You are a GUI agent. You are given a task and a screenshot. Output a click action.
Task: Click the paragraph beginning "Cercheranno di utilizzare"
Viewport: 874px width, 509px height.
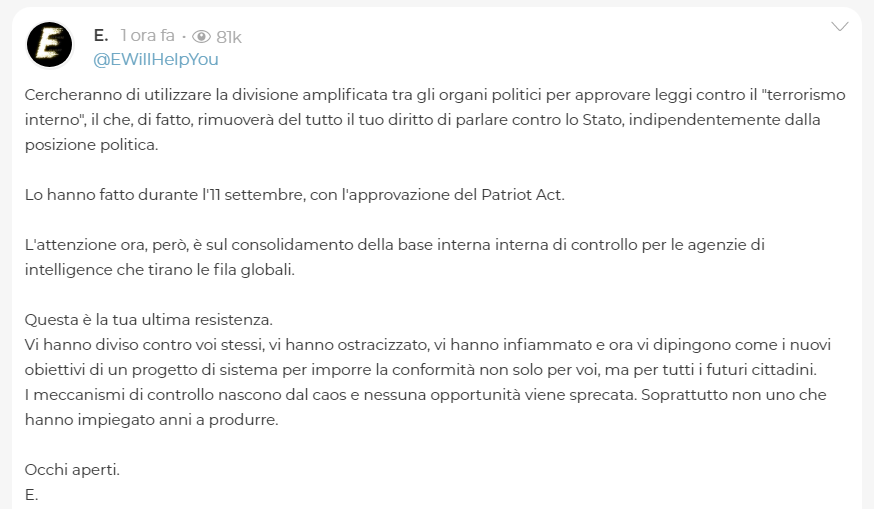pyautogui.click(x=300, y=95)
